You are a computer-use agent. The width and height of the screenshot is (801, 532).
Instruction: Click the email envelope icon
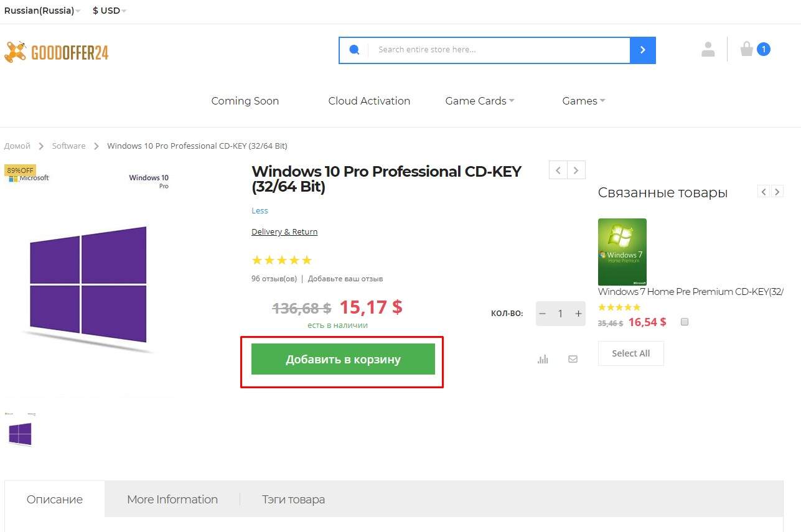[573, 359]
